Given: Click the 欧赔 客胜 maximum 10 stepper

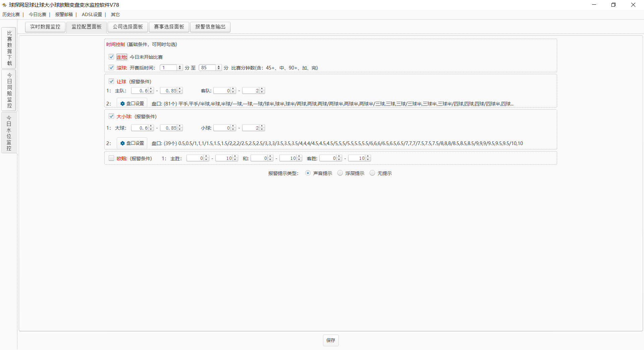Looking at the screenshot, I should 368,158.
